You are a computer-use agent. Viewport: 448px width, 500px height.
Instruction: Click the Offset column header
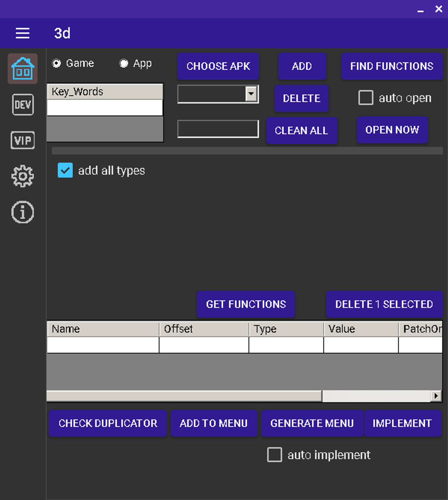coord(204,329)
